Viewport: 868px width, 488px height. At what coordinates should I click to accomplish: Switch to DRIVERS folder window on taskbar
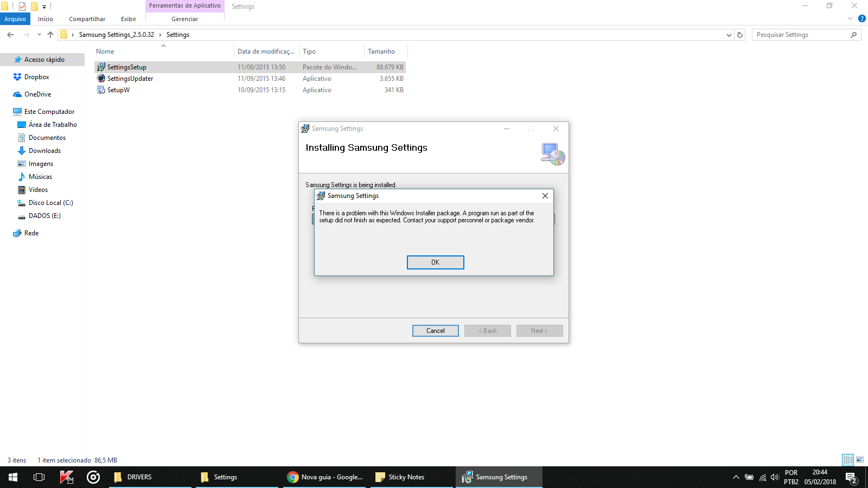click(150, 477)
